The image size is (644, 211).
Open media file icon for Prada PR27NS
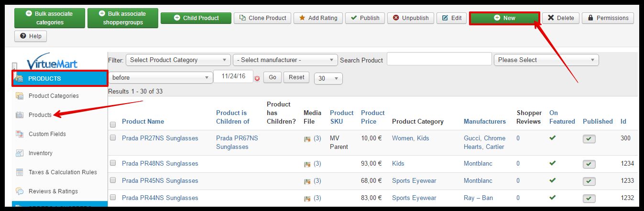(x=307, y=138)
